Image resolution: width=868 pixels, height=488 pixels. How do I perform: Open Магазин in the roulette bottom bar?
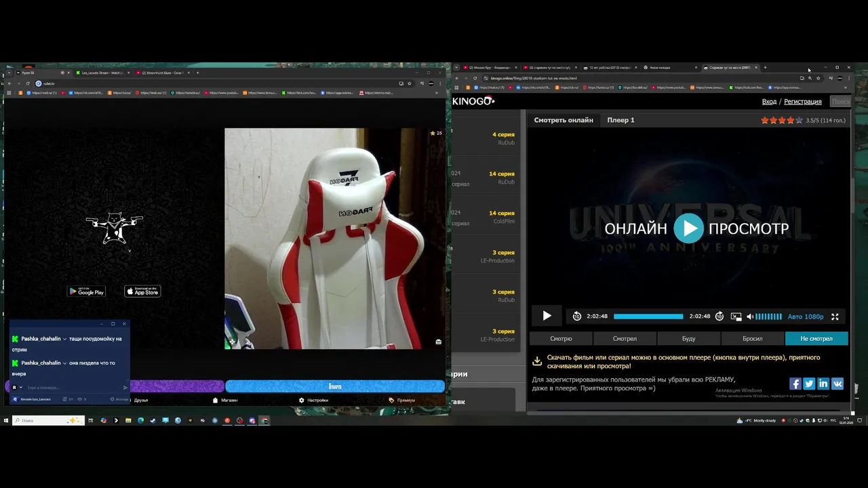(x=226, y=400)
